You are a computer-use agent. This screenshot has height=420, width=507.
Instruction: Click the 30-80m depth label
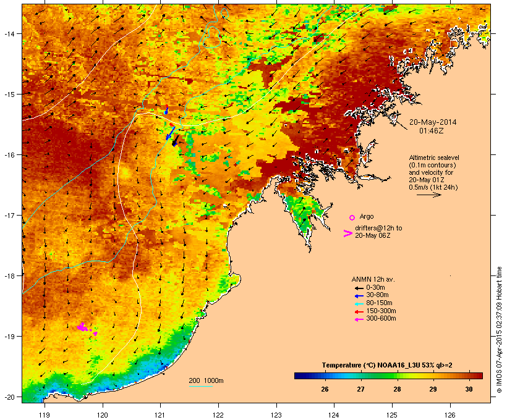point(377,295)
